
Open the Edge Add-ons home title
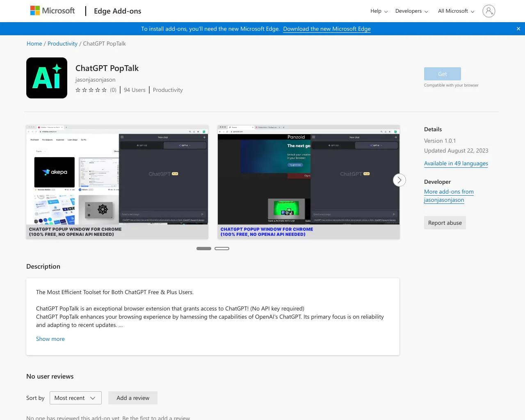[118, 11]
